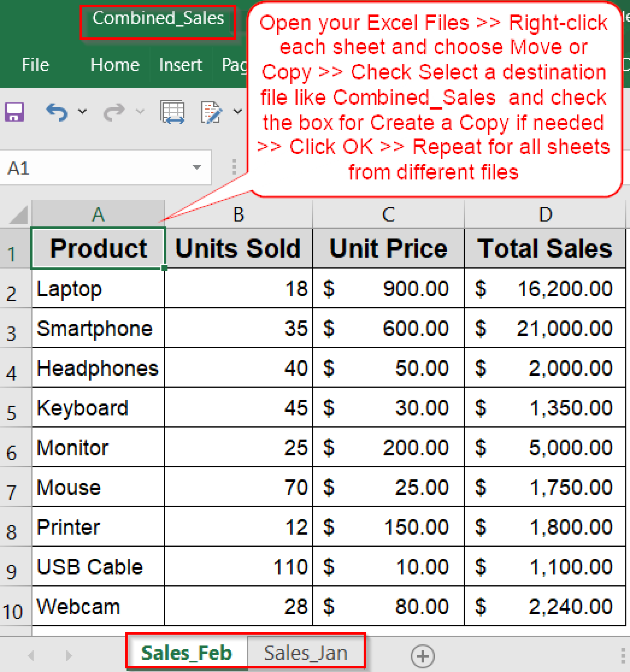
Task: Click the document editing icon on Quick Access Toolbar
Action: pos(210,112)
